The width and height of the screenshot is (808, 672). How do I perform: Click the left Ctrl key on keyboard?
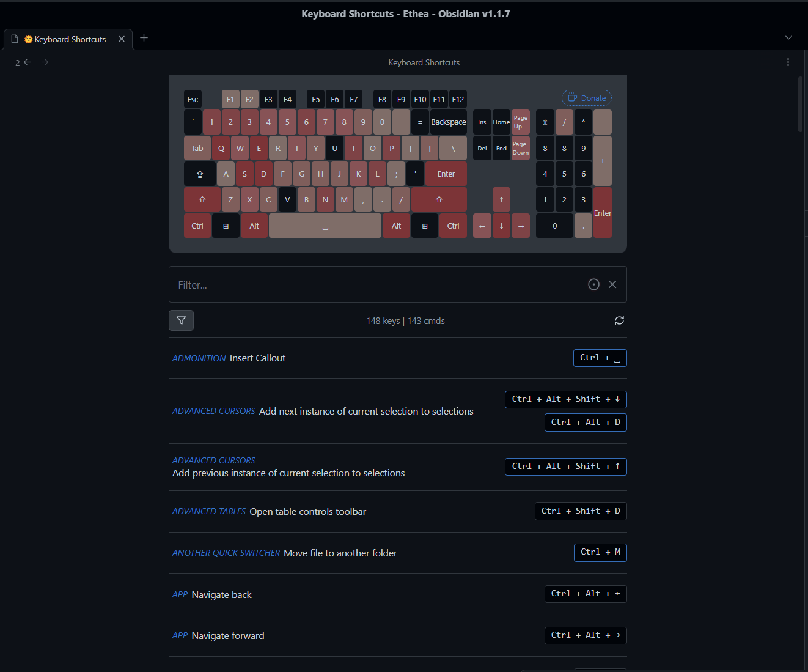(197, 226)
